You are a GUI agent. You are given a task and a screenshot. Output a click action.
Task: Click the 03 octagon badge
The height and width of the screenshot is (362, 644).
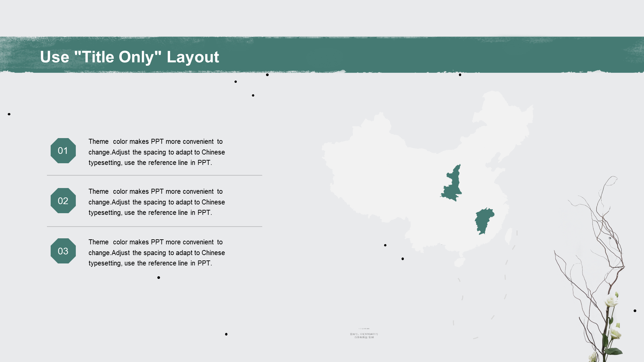63,251
